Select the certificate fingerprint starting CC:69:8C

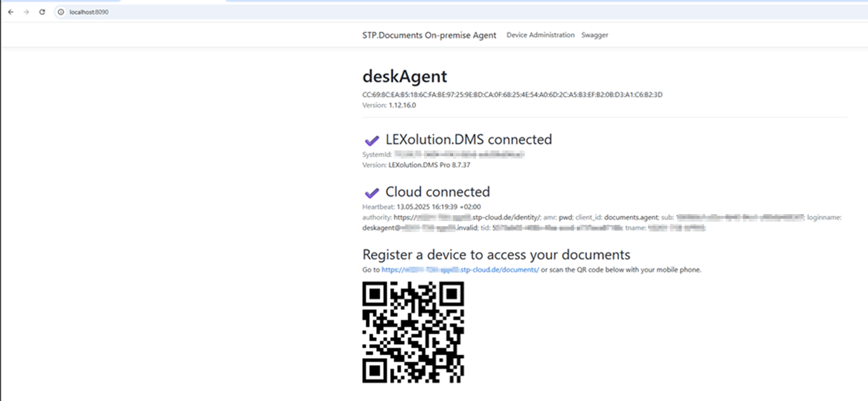tap(512, 95)
